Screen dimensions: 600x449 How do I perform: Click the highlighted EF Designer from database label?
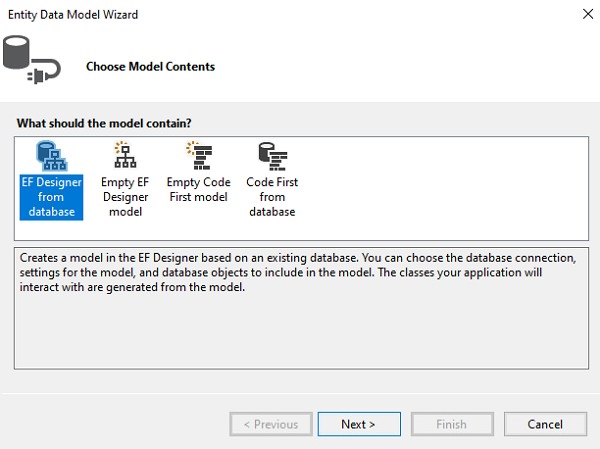51,197
